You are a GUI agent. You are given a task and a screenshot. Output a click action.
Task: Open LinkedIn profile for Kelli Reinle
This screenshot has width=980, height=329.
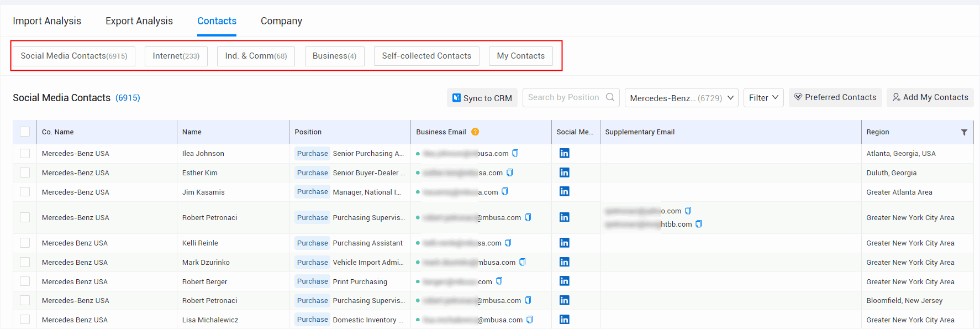click(564, 243)
